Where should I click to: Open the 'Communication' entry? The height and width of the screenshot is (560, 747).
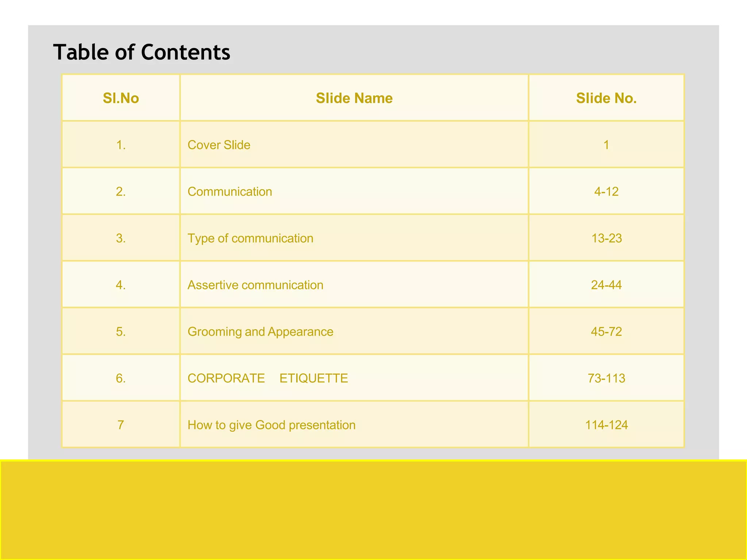(230, 191)
